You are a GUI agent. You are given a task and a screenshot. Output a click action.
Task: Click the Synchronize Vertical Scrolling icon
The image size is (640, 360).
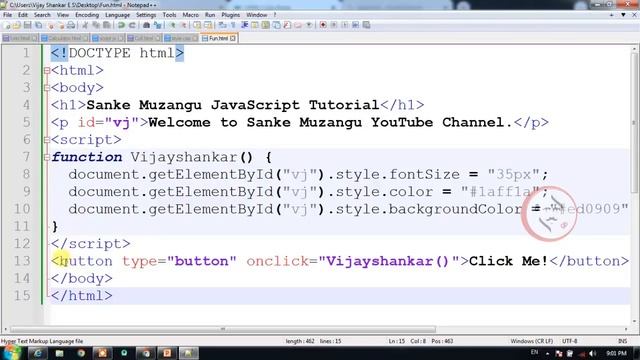(197, 25)
